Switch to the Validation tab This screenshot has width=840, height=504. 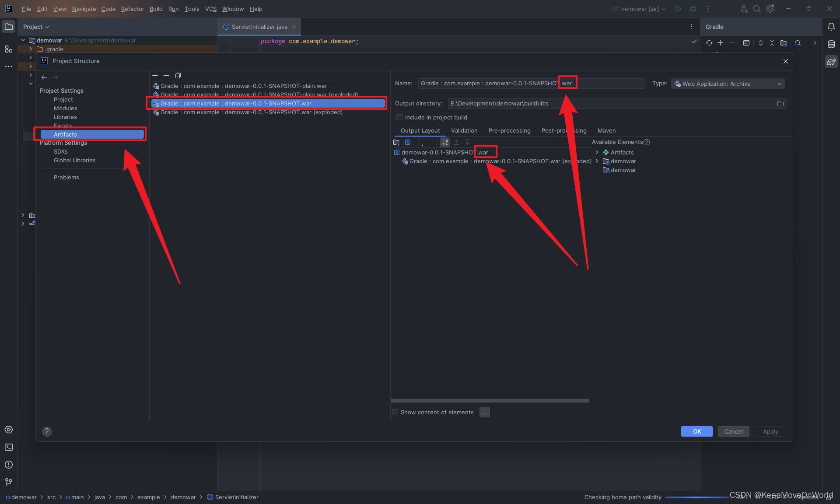coord(464,130)
